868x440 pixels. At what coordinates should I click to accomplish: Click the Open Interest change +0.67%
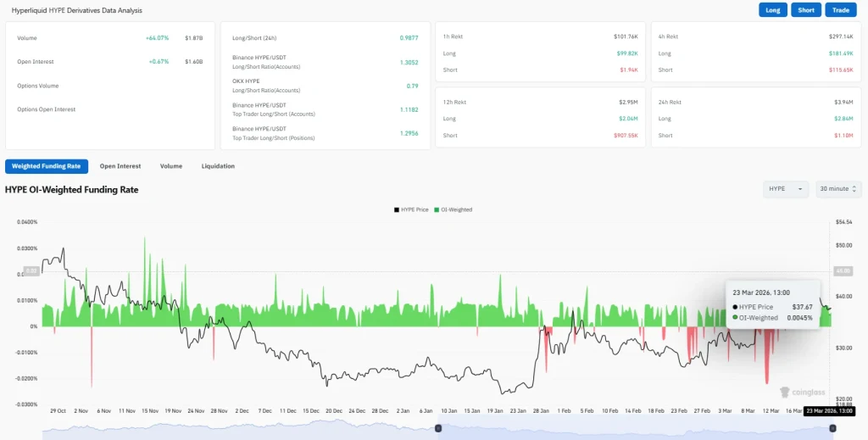[159, 61]
